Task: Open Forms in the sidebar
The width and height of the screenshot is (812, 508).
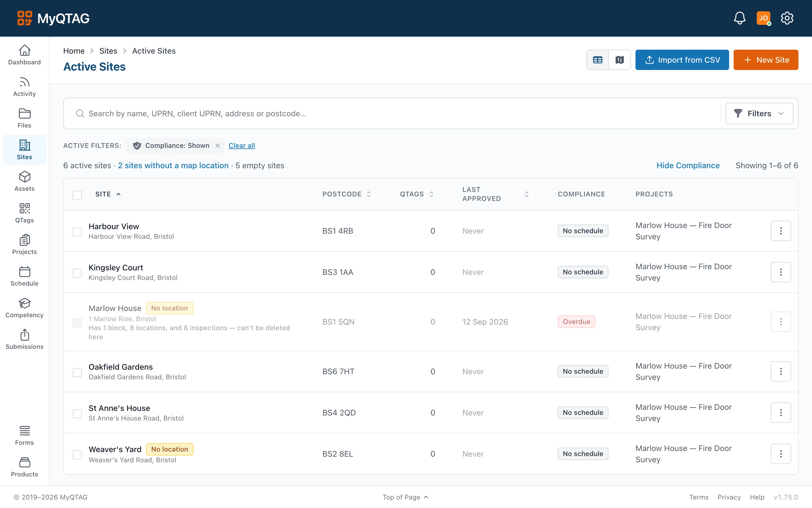Action: pos(25,435)
